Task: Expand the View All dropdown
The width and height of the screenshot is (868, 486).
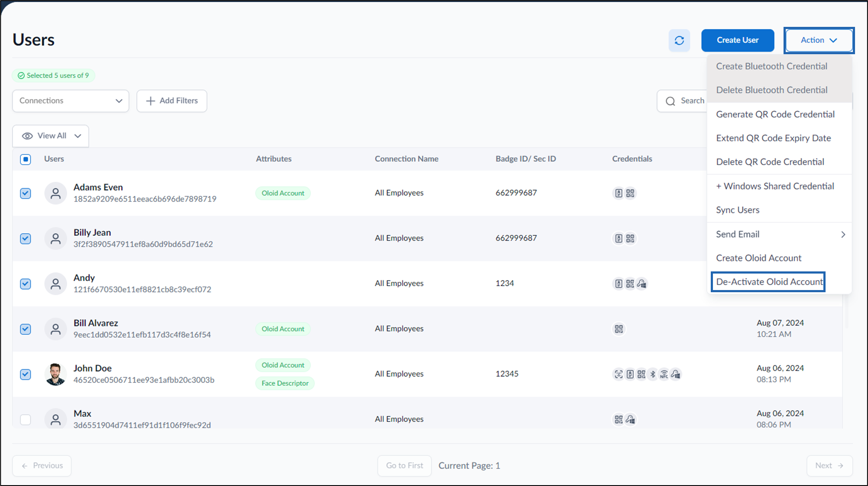Action: pyautogui.click(x=51, y=136)
